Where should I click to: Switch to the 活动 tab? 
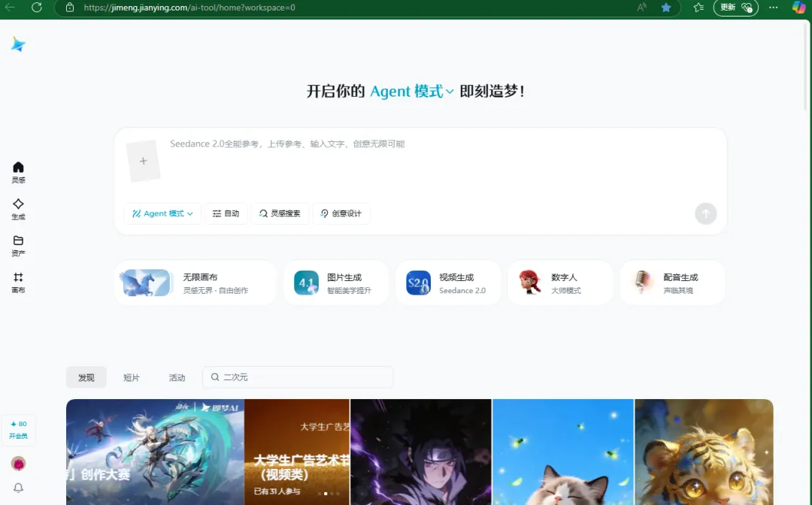click(177, 378)
